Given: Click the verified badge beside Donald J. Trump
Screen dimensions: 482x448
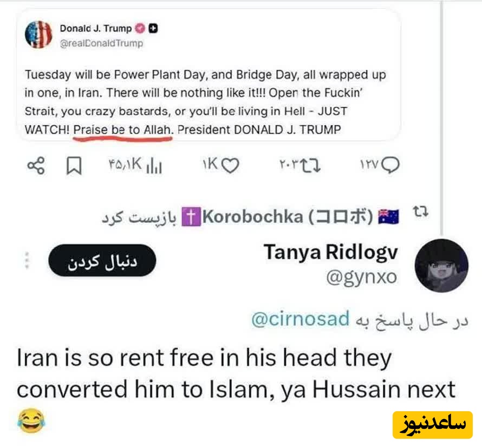Looking at the screenshot, I should click(140, 28).
